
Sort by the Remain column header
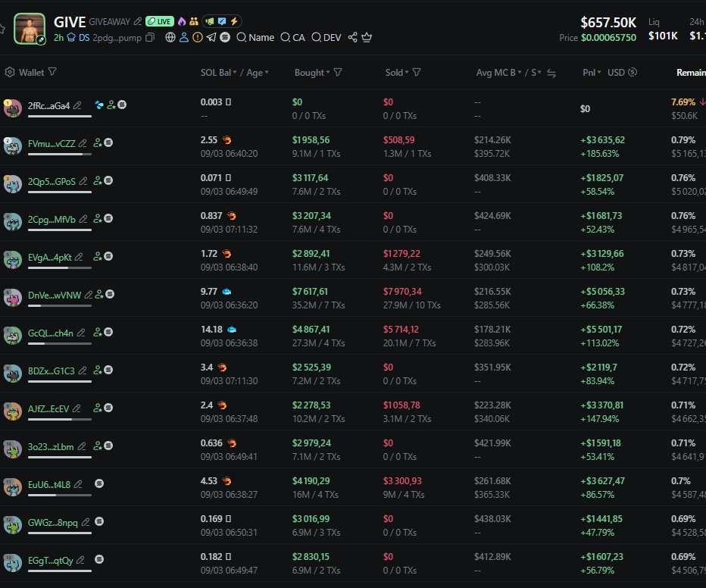pos(691,73)
